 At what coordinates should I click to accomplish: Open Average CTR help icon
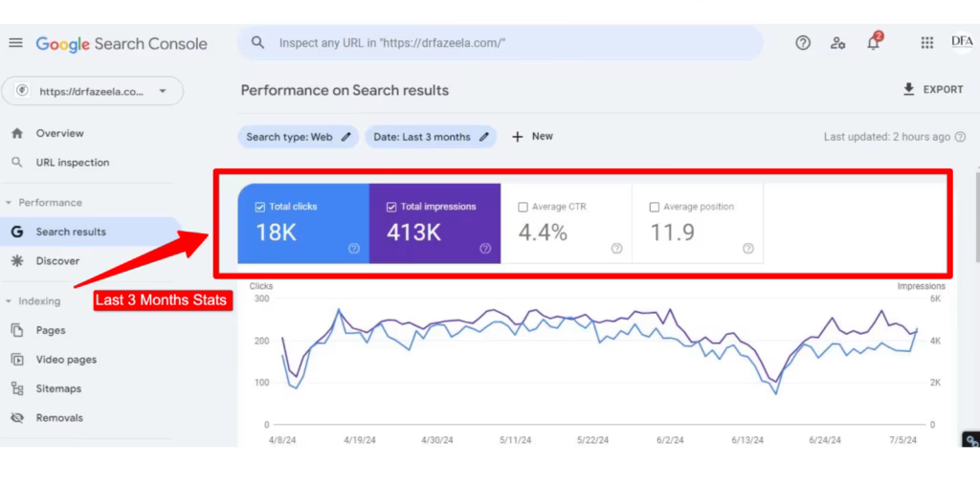617,248
